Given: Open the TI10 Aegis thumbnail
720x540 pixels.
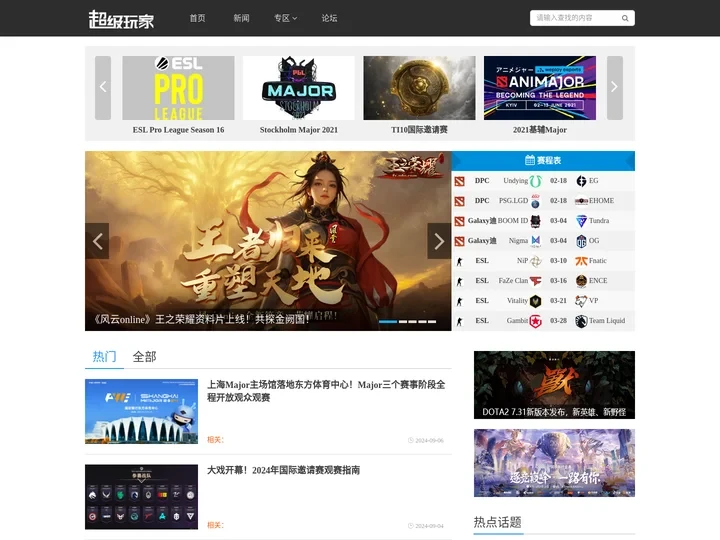Looking at the screenshot, I should pyautogui.click(x=419, y=88).
